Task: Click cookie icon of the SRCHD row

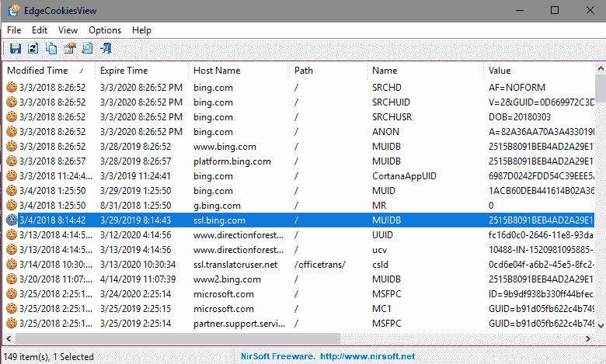Action: (x=12, y=87)
